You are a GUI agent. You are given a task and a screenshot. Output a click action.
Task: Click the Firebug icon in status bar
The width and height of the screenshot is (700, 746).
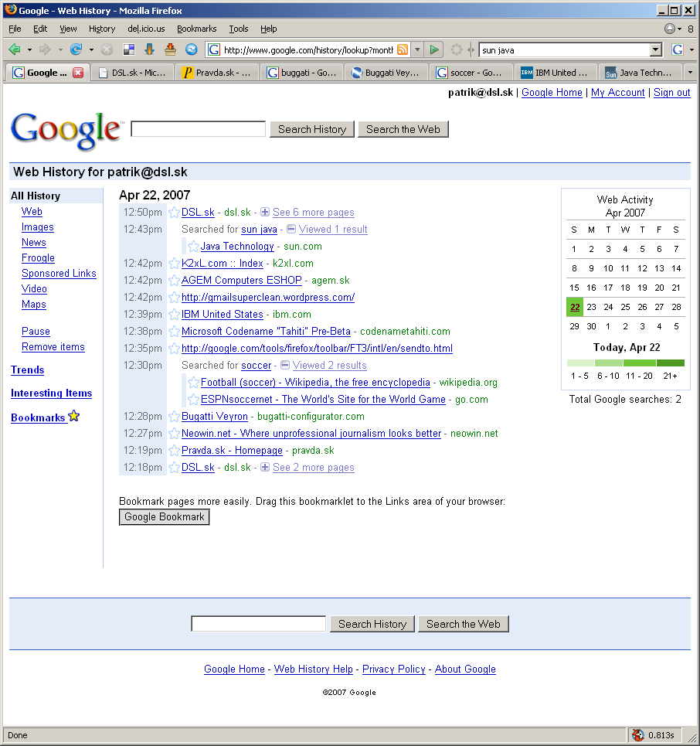637,735
